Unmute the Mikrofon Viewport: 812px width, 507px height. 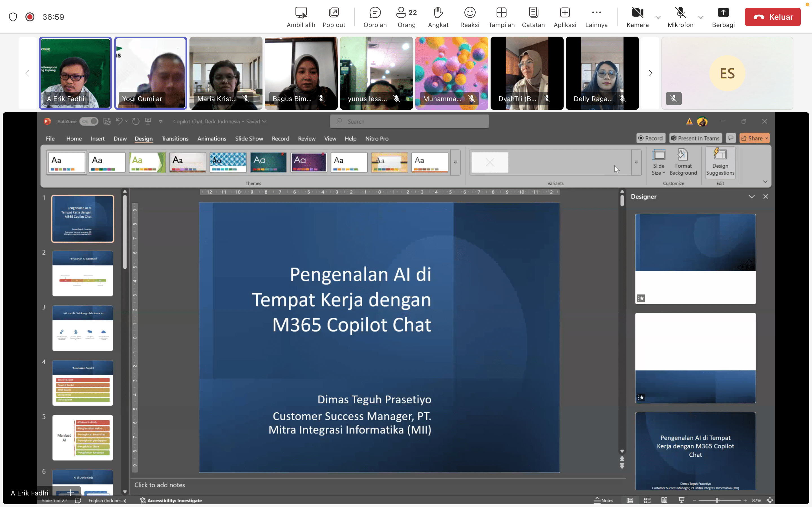(680, 17)
